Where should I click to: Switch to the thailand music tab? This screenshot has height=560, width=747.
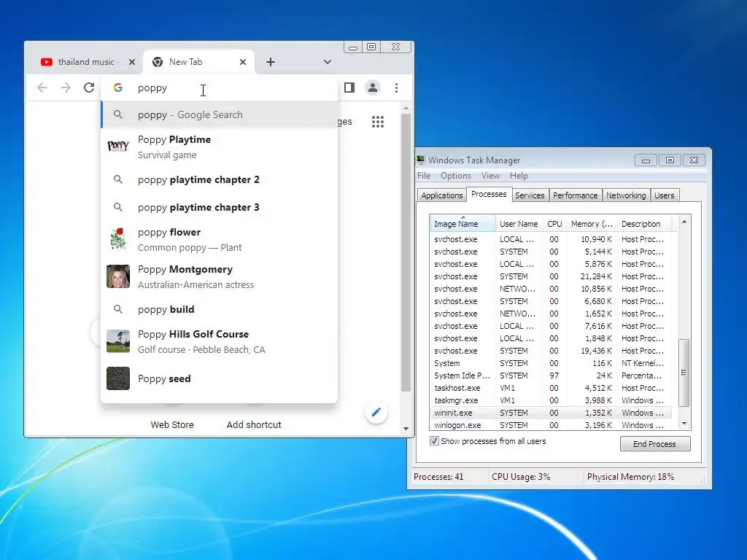[86, 62]
